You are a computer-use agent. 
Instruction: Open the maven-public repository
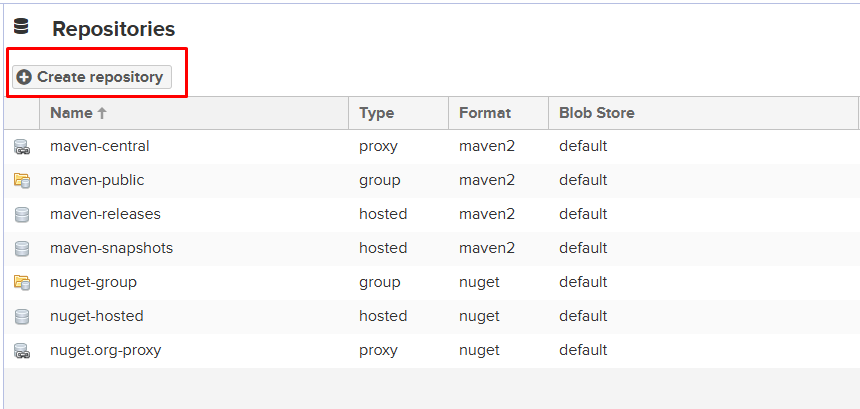[97, 181]
